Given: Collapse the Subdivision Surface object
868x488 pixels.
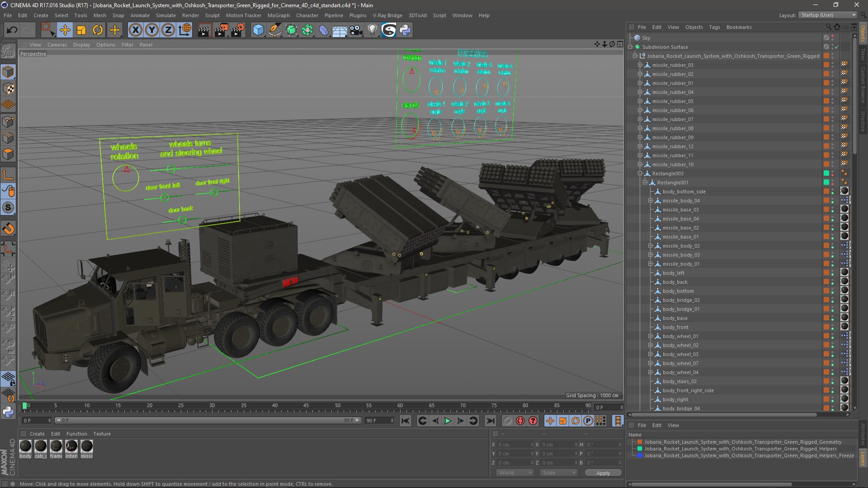Looking at the screenshot, I should pos(630,47).
